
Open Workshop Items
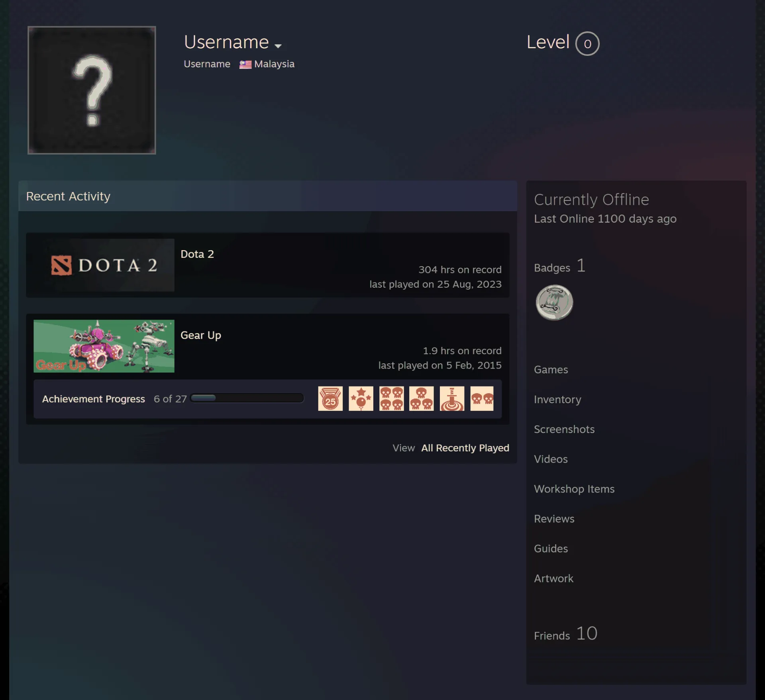574,489
